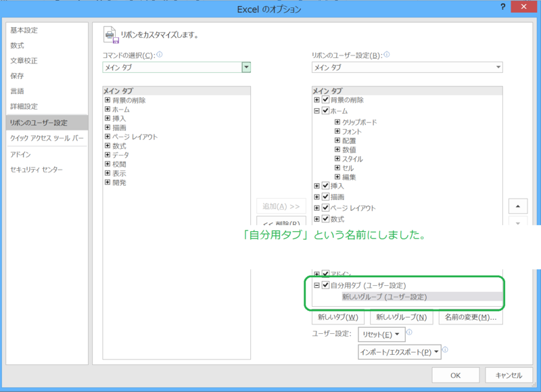
Task: Click the キャンセル button
Action: coord(509,375)
